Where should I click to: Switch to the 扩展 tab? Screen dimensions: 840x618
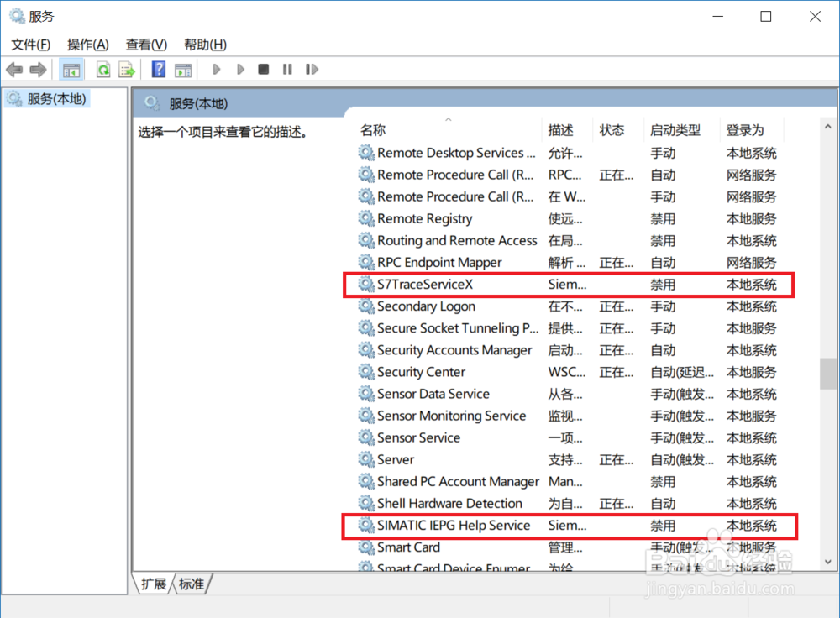154,584
